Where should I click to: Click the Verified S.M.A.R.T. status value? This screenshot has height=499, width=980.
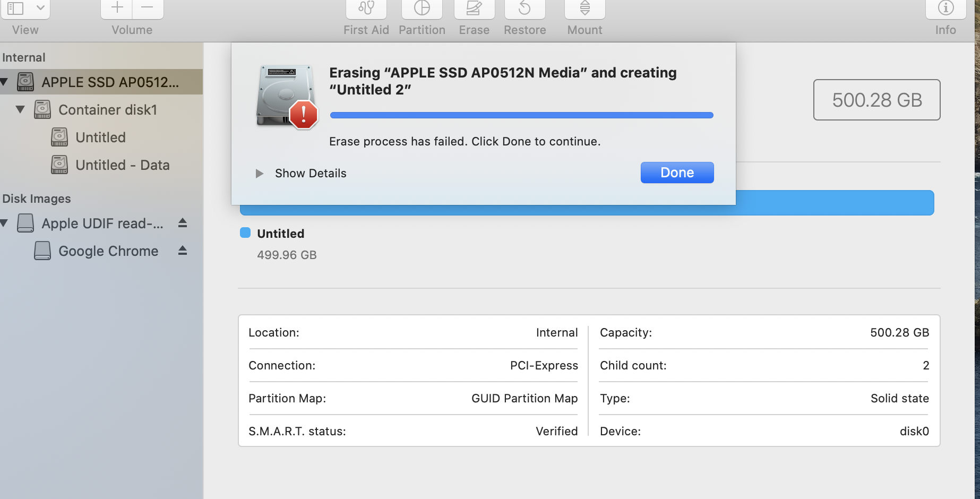(557, 431)
